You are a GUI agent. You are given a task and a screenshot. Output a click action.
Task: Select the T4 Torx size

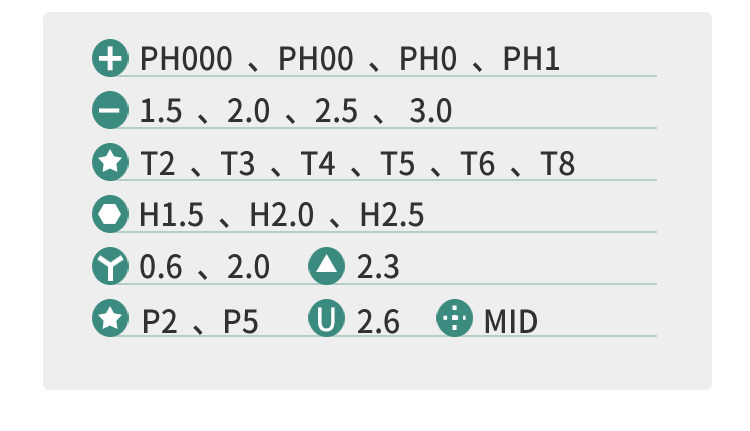click(318, 164)
